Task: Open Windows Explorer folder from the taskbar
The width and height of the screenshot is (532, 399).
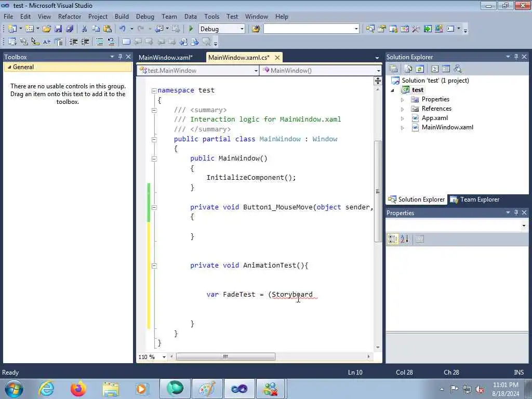Action: click(111, 389)
